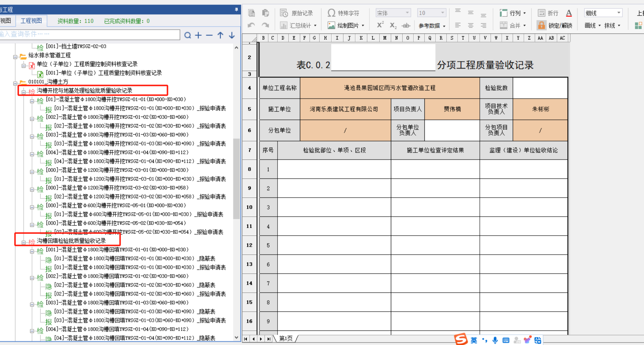Collapse the 给水排水管道工程 folder
This screenshot has width=644, height=345.
point(15,57)
